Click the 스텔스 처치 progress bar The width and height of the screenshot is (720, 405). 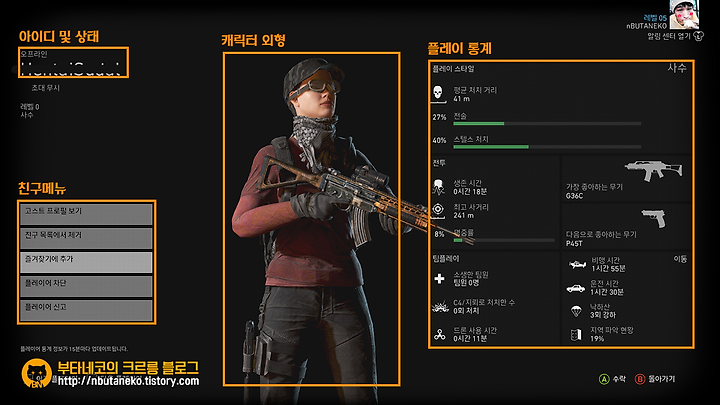pyautogui.click(x=547, y=147)
